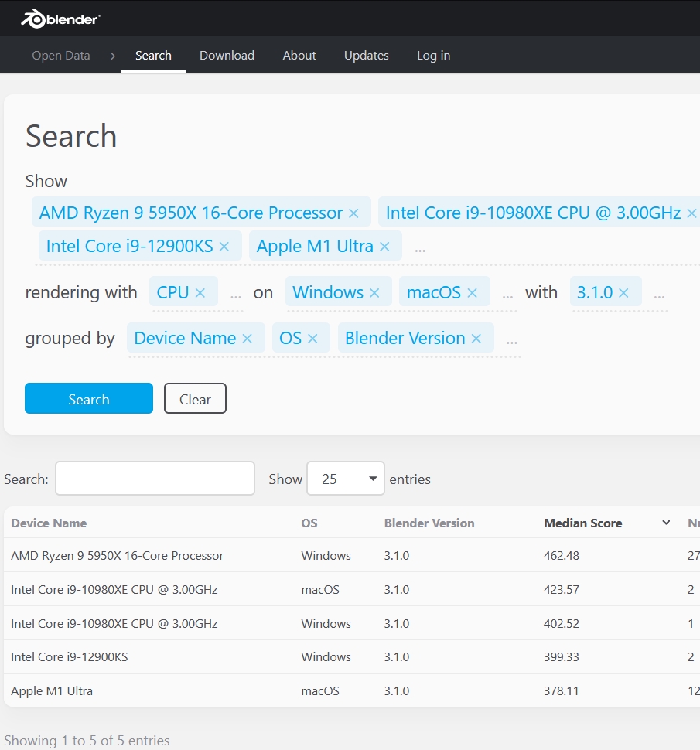Follow the Open Data breadcrumb link
The image size is (700, 750).
click(61, 56)
